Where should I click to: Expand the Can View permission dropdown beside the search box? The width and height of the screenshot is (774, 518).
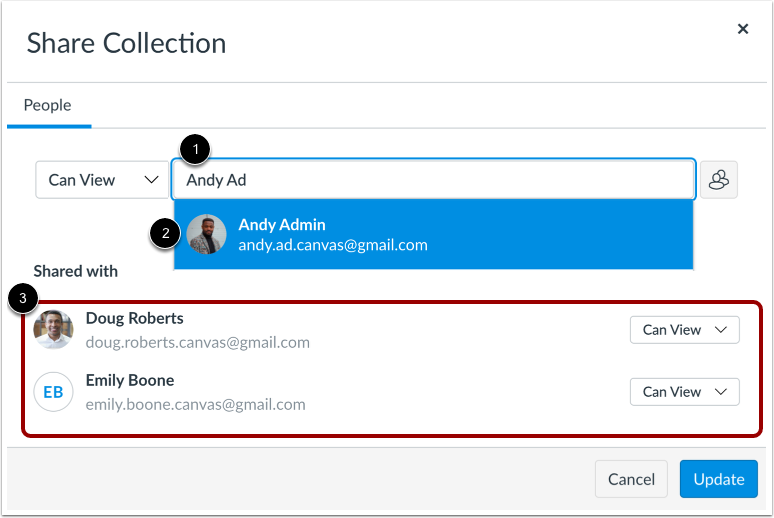tap(102, 180)
